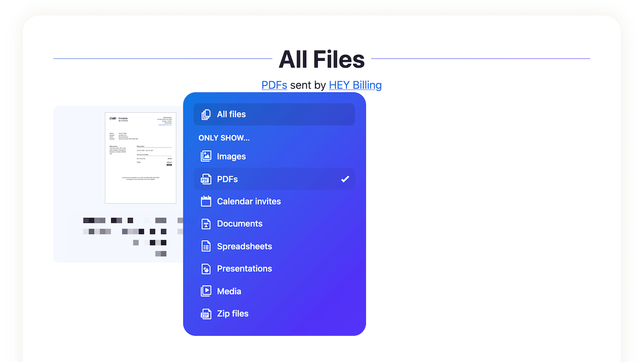The image size is (644, 362).
Task: Click the spreadsheet icon beside Spreadsheets
Action: pyautogui.click(x=206, y=246)
